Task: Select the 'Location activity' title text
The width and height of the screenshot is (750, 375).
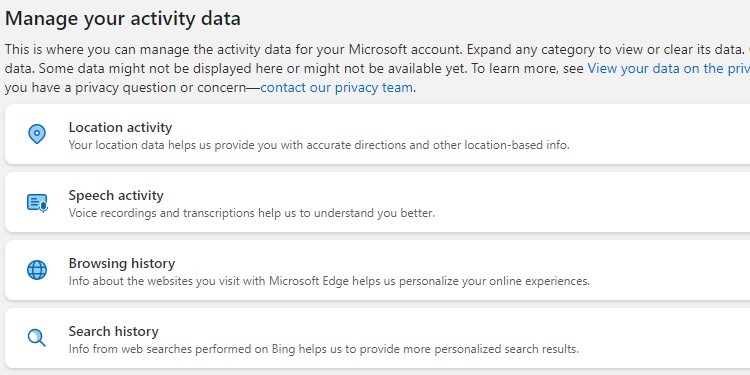Action: [x=120, y=127]
